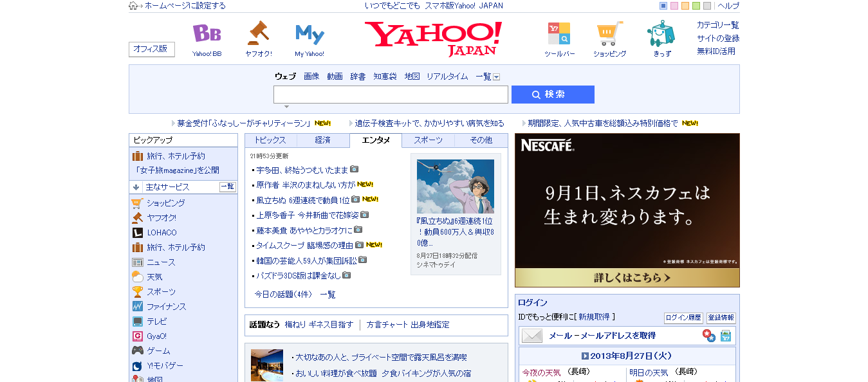This screenshot has width=868, height=382.
Task: Open the 「女子旅magazine」を公開 link
Action: coord(177,170)
